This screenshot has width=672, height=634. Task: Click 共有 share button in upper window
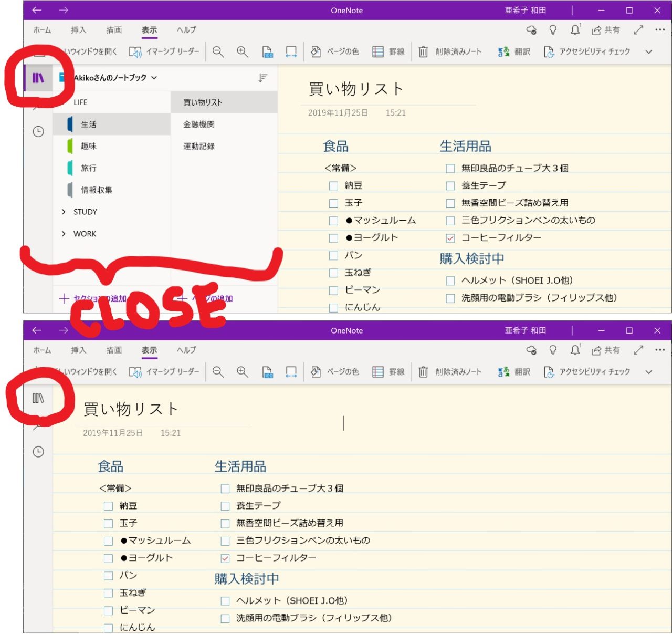point(605,30)
